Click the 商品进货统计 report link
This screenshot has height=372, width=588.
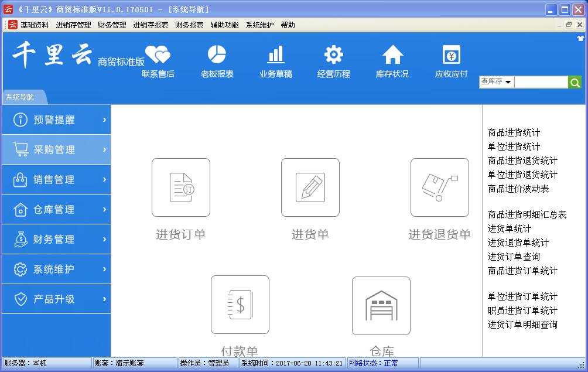[x=514, y=133]
